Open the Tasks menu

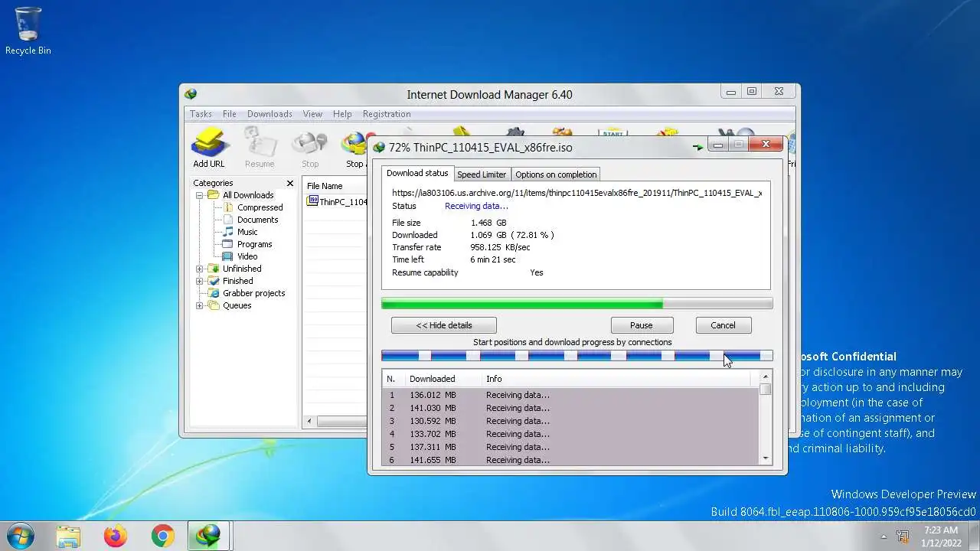(x=201, y=114)
